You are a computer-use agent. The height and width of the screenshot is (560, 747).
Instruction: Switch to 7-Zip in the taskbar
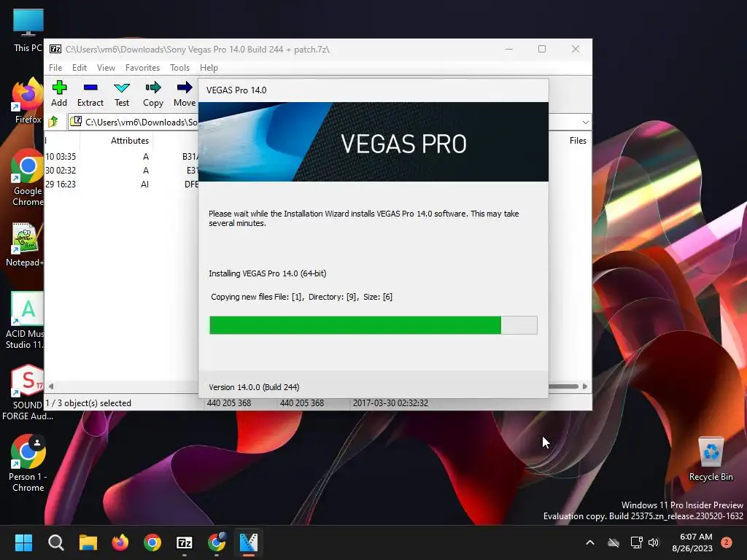tap(185, 542)
